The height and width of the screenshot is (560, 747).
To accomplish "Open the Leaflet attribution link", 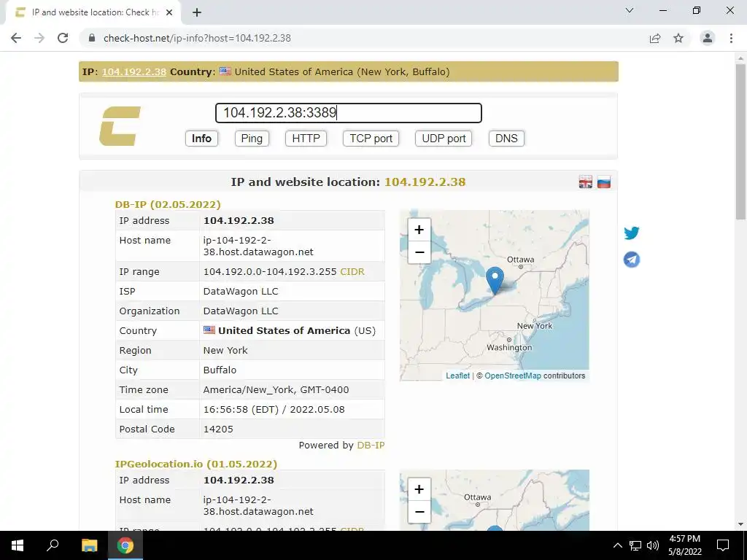I will point(458,376).
